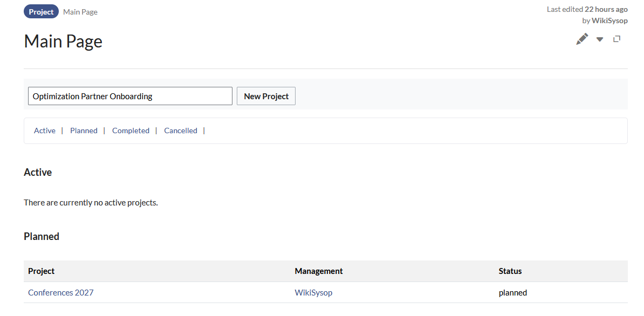Open WikiSysop in the Management column

click(313, 292)
